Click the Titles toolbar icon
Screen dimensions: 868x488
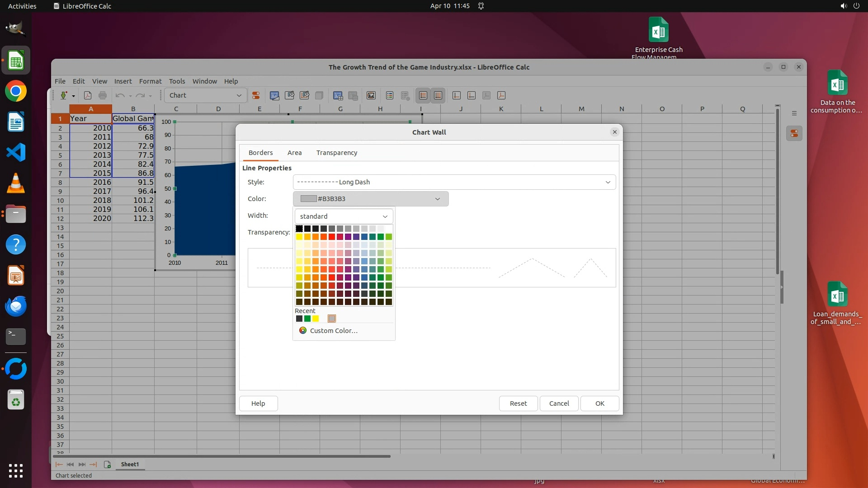(x=371, y=95)
